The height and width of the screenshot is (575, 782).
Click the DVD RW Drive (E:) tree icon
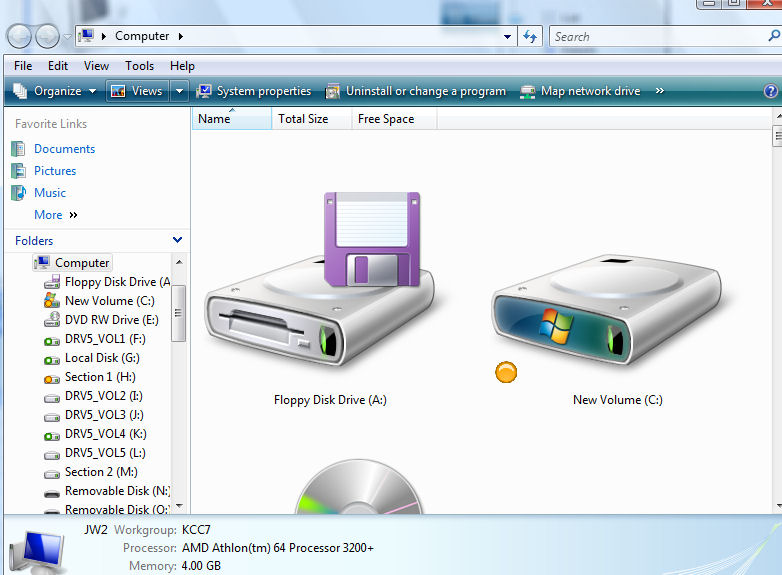(52, 319)
